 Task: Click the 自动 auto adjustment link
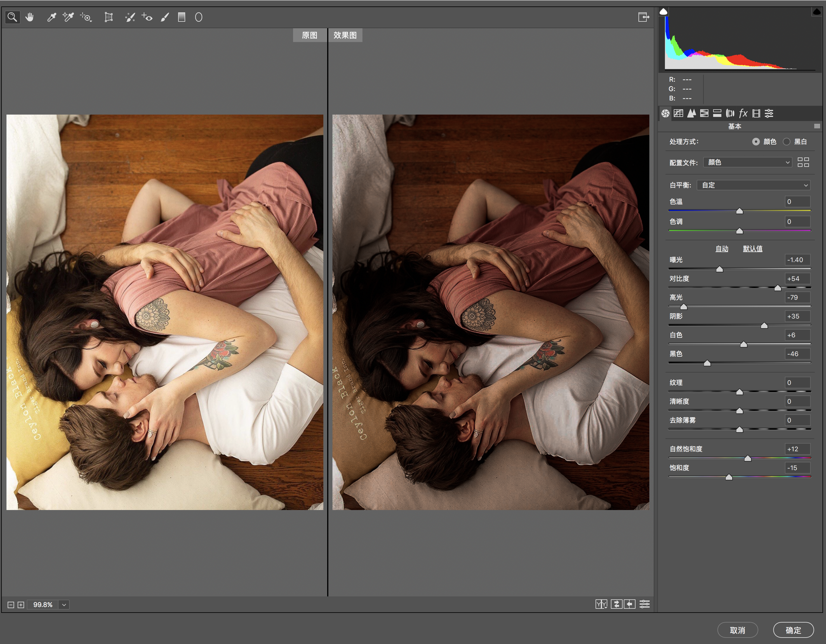point(722,249)
